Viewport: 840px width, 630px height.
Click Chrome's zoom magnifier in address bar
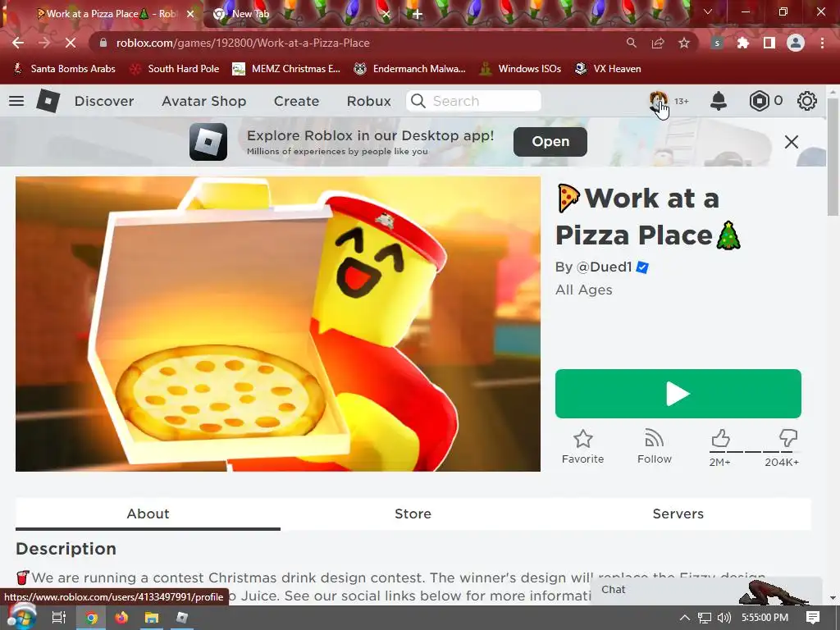coord(632,43)
